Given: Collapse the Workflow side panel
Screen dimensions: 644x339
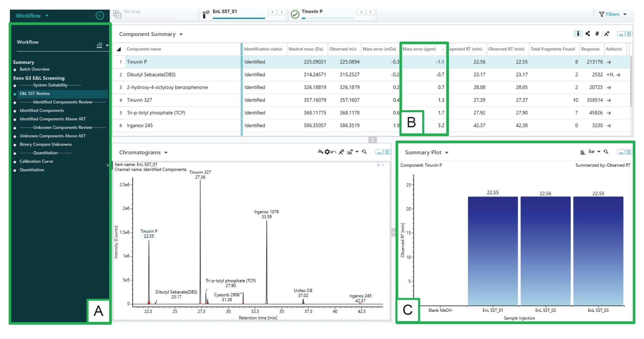Looking at the screenshot, I should 100,15.
